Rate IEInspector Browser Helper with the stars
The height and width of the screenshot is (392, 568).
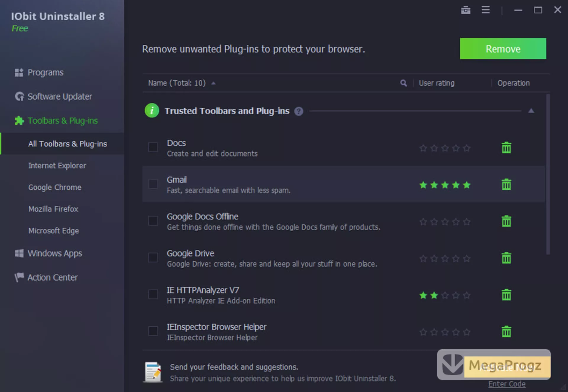[445, 332]
